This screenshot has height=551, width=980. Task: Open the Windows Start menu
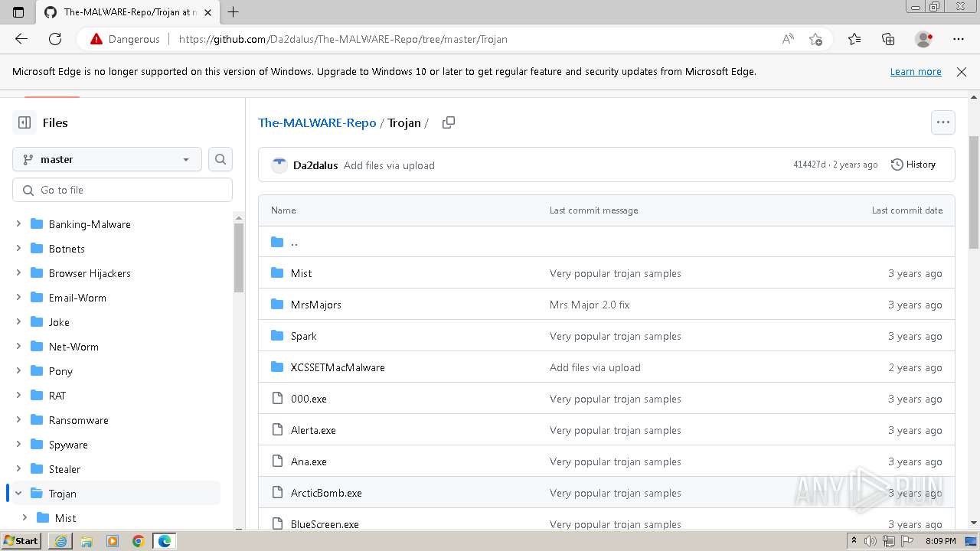point(21,540)
